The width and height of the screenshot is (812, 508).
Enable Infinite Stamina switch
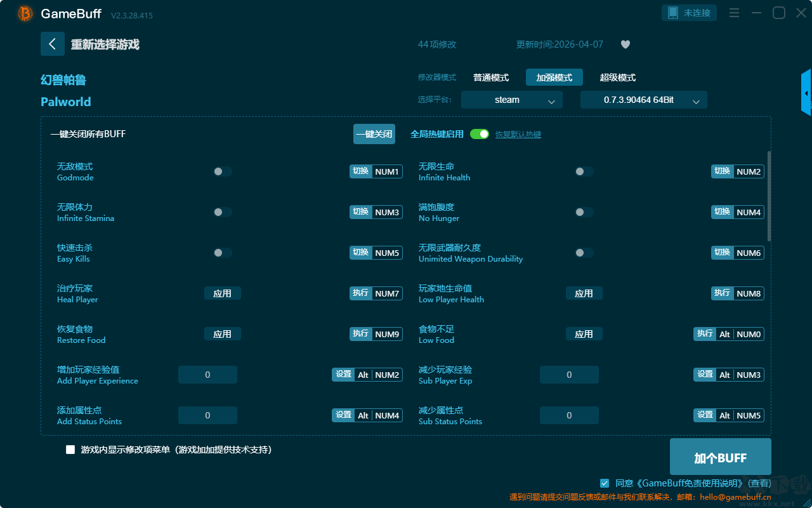tap(223, 212)
